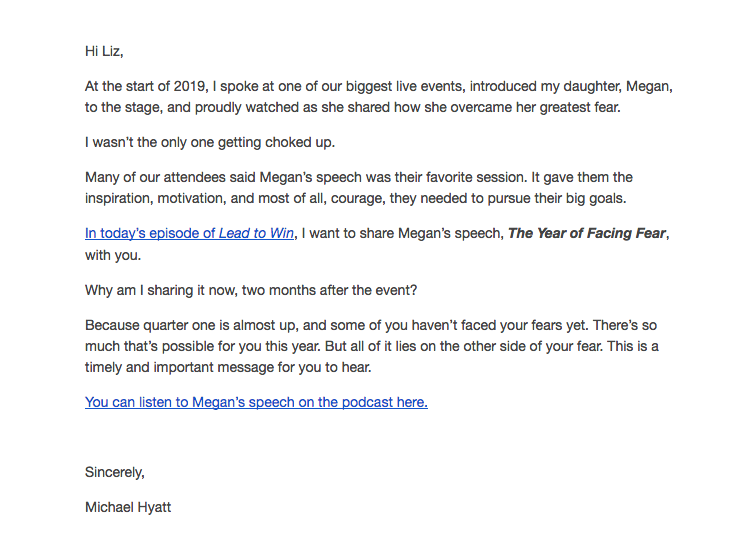The image size is (751, 540).
Task: Click the words 'podcast here.' in the bottom link
Action: coord(385,402)
